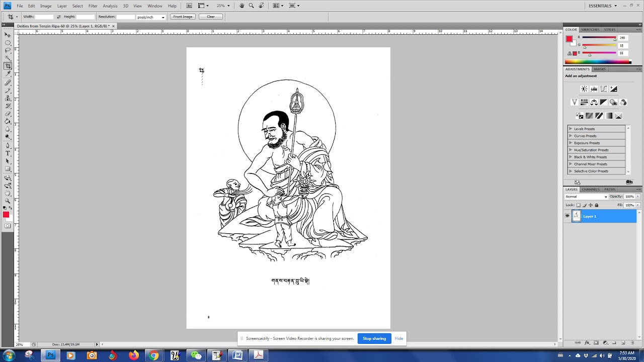Open the Analysis menu

click(x=110, y=6)
